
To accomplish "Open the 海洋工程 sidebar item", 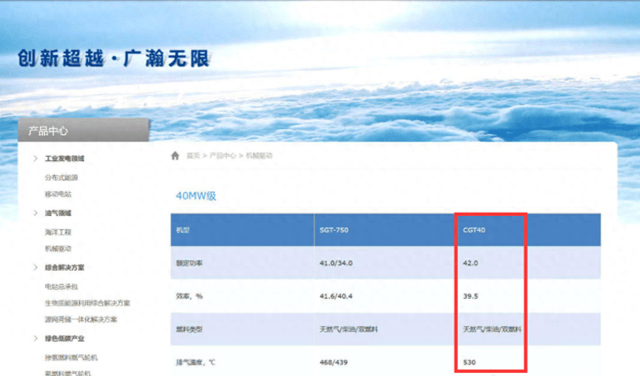I will (x=58, y=232).
